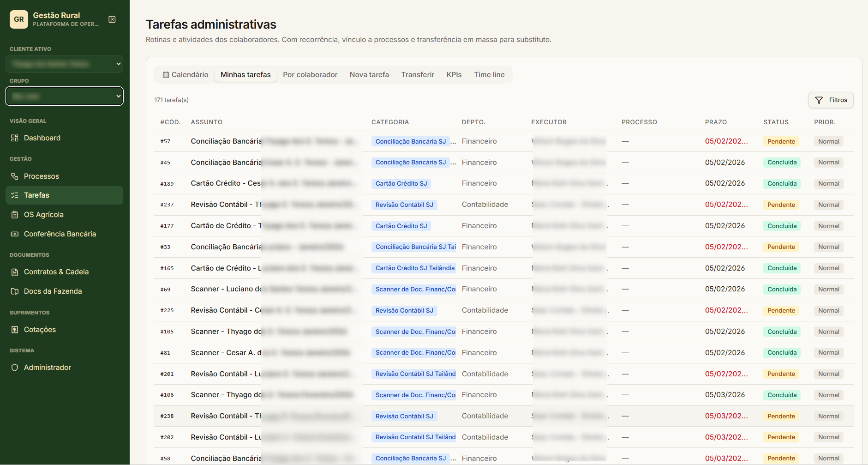Click the GR logo badge

19,19
